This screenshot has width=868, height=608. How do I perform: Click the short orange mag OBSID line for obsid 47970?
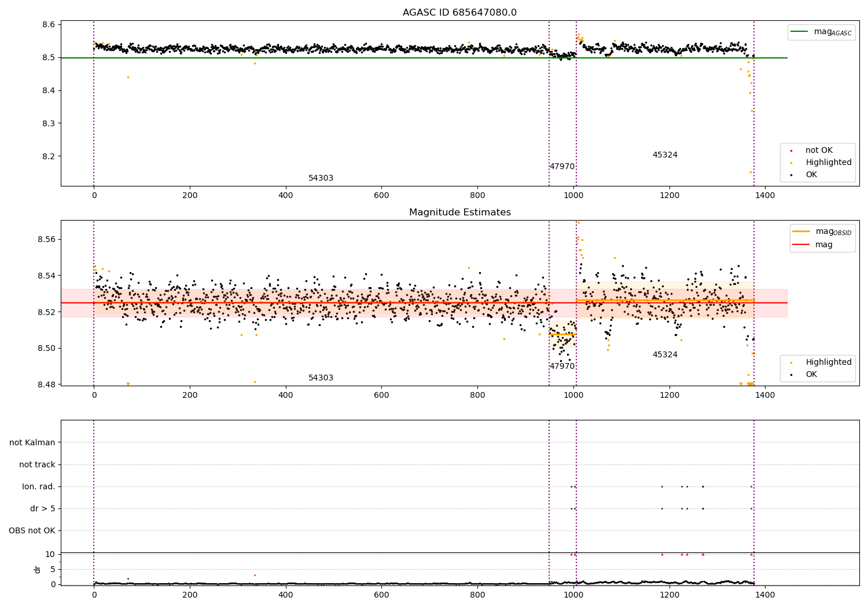[x=562, y=334]
